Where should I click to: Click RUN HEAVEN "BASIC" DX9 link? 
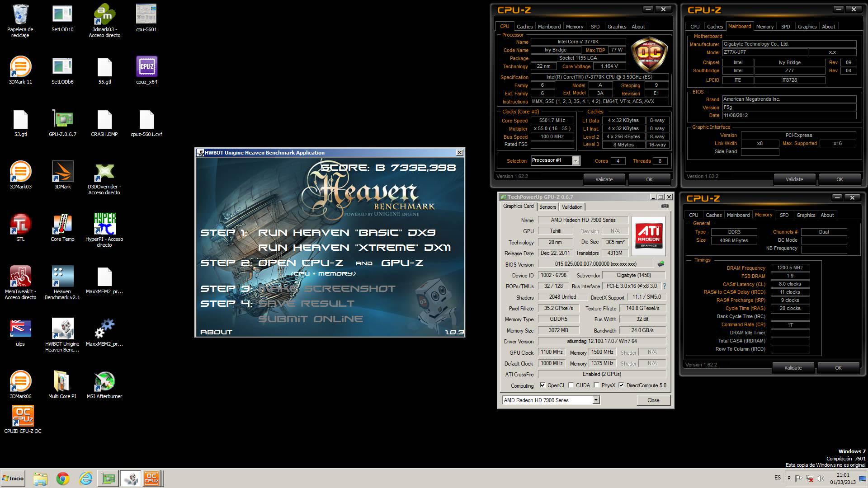pyautogui.click(x=346, y=233)
